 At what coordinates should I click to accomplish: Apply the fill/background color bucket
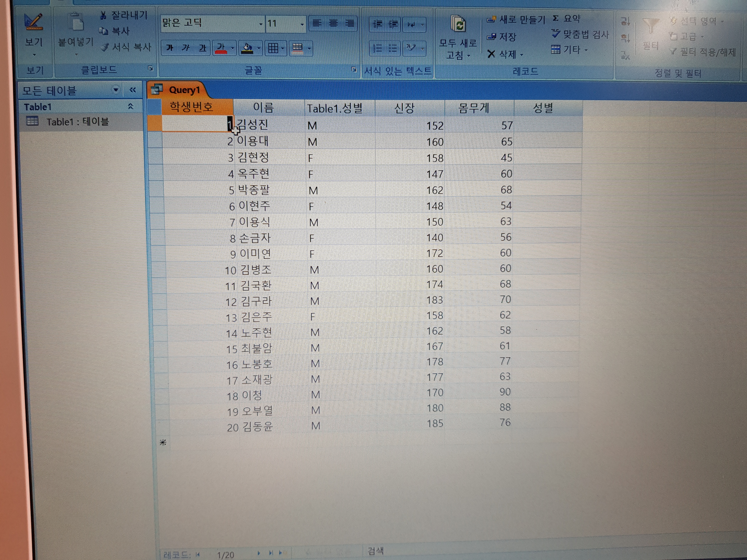pyautogui.click(x=248, y=48)
